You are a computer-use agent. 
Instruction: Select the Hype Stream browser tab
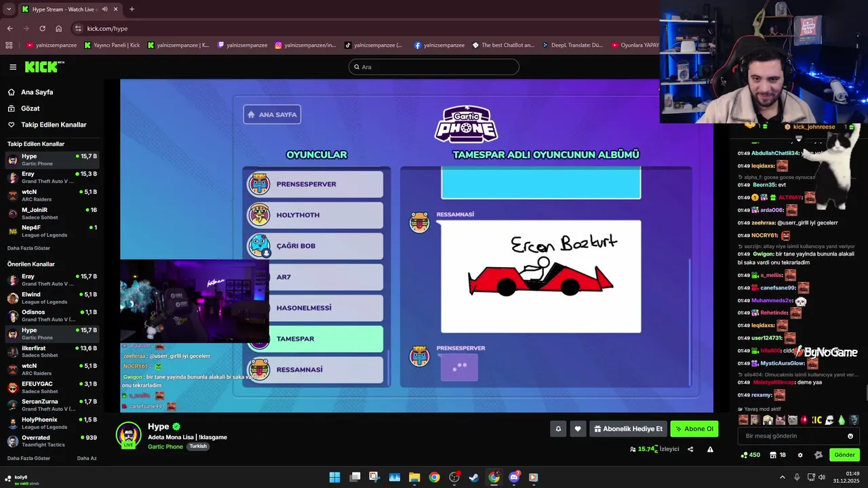(69, 9)
